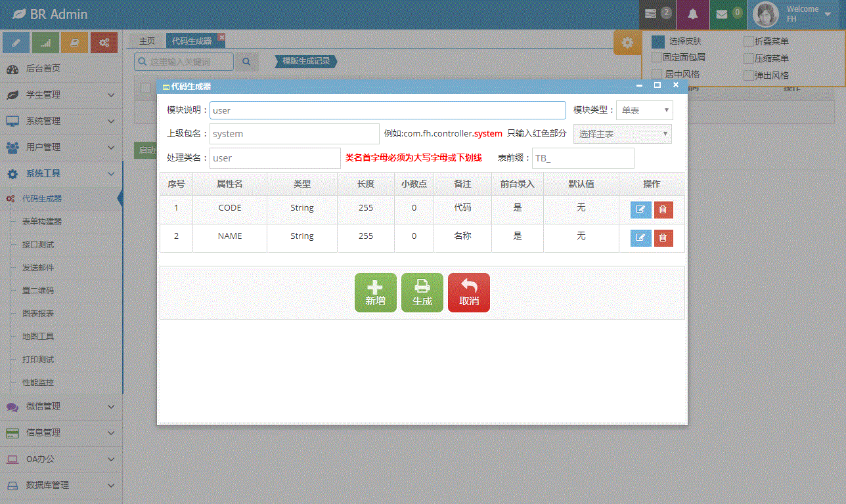
Task: Click the BR Admin leaf logo
Action: click(x=18, y=14)
